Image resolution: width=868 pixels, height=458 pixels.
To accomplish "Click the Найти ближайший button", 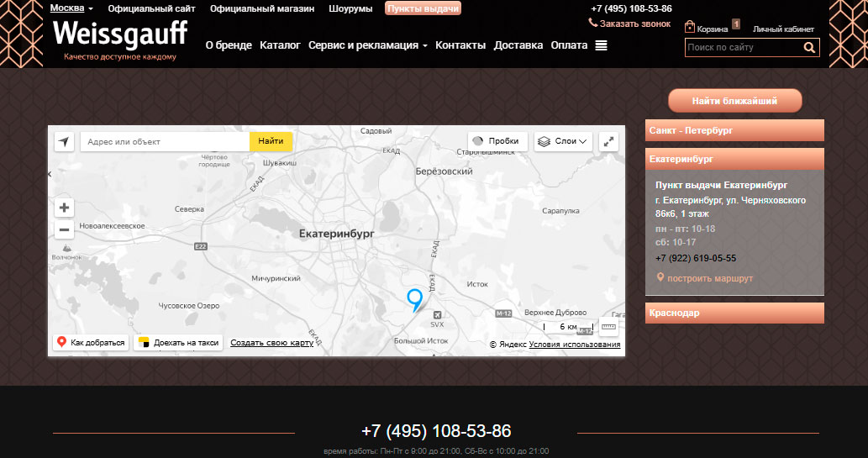I will tap(734, 101).
